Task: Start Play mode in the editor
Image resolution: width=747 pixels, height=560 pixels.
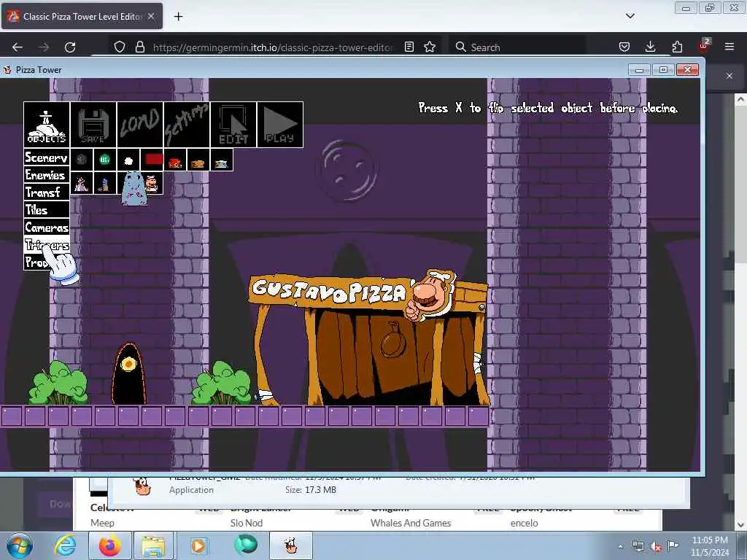Action: pos(280,124)
